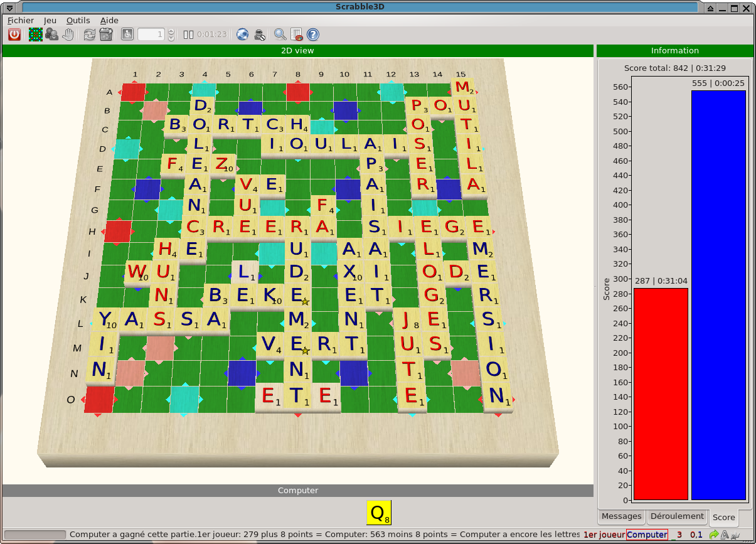Click the K tile in BEK
Image resolution: width=756 pixels, height=544 pixels.
[270, 295]
